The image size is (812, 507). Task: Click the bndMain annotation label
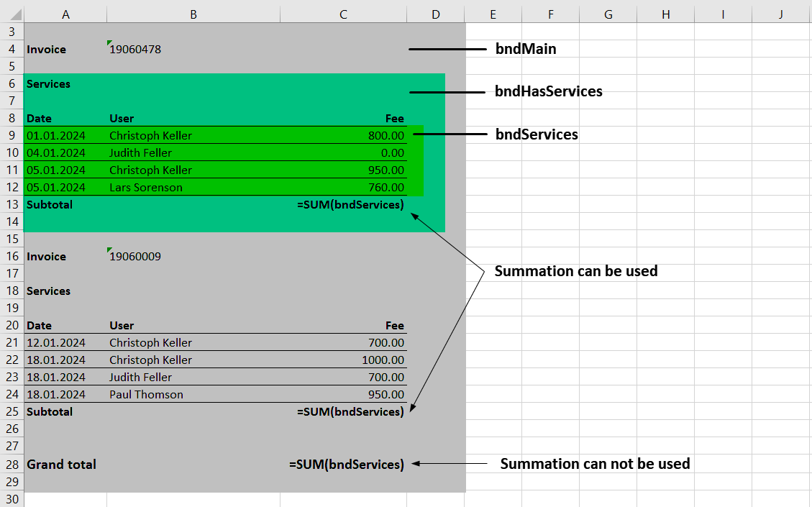526,49
